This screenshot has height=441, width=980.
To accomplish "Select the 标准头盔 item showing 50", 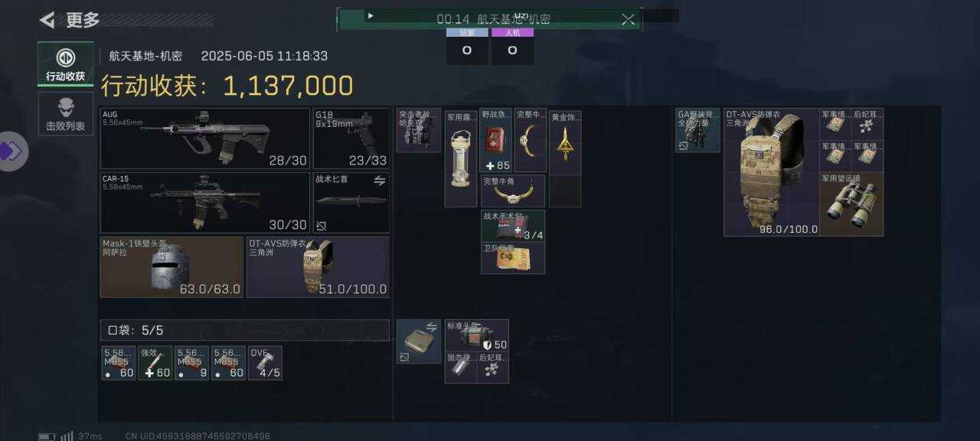I will (476, 335).
